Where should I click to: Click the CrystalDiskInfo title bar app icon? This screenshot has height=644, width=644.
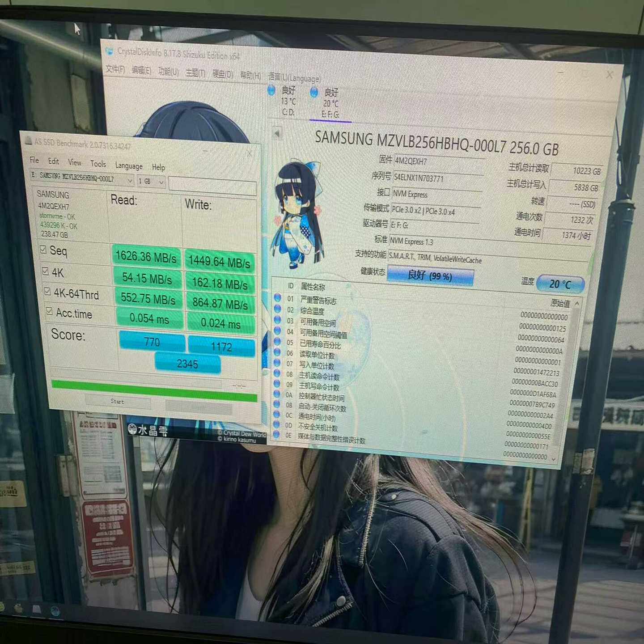[x=109, y=51]
